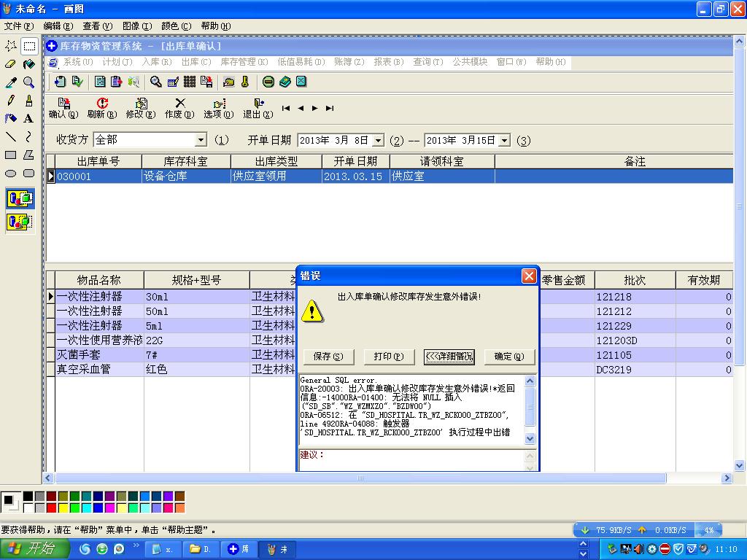The image size is (747, 560).
Task: Open Paint 图像(I) menu
Action: click(137, 26)
